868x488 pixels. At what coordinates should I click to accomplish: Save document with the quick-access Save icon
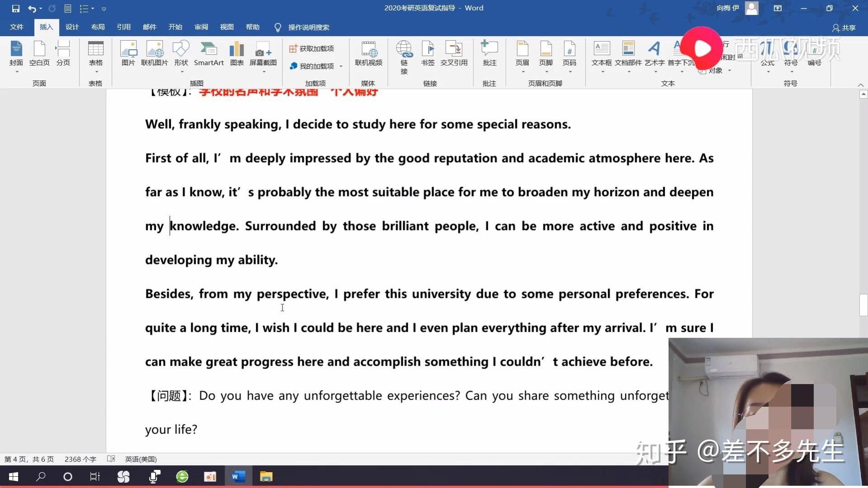pos(16,8)
